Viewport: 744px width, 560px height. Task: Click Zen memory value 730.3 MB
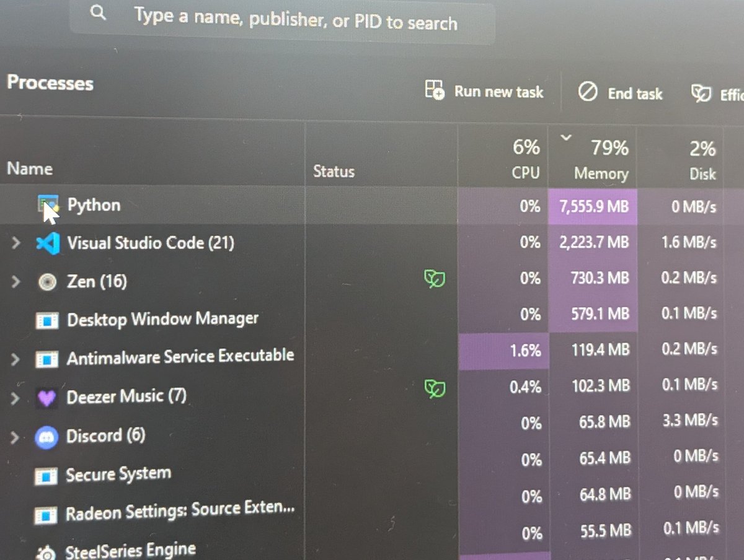(x=600, y=278)
